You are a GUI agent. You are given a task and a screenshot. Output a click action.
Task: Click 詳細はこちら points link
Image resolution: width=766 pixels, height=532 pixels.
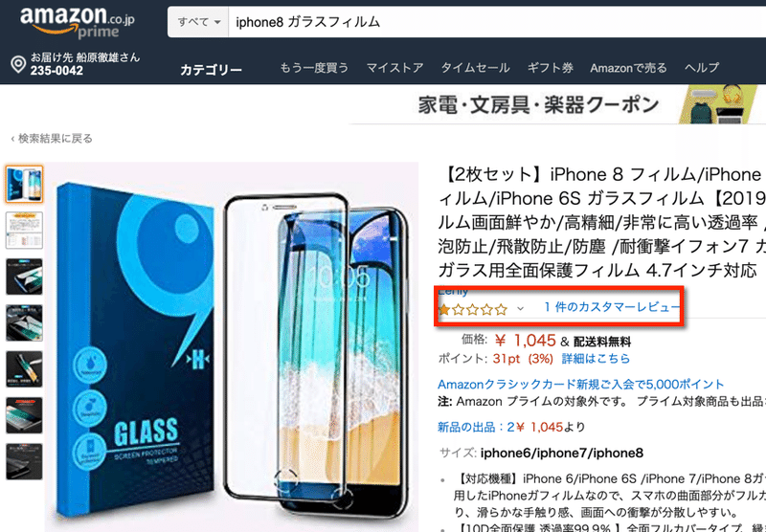click(x=596, y=359)
